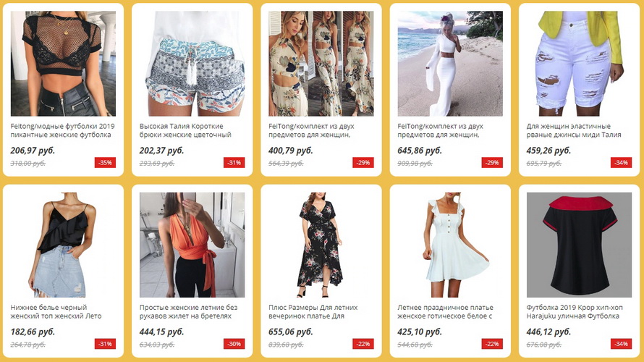Click the -22% badge under 425,10 руб.
Viewport: 644px width, 362px height.
click(x=492, y=344)
